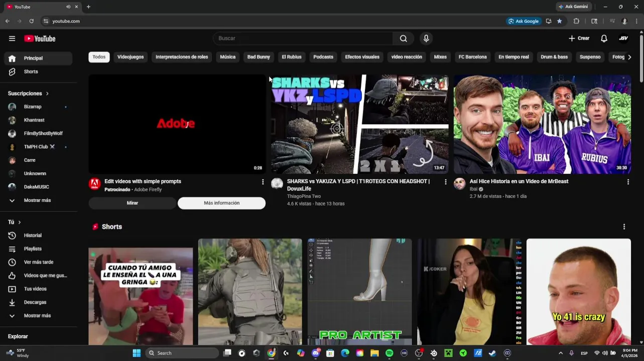Image resolution: width=644 pixels, height=361 pixels.
Task: Open the SHARKS vs YAKUZA video thumbnail
Action: pyautogui.click(x=360, y=124)
